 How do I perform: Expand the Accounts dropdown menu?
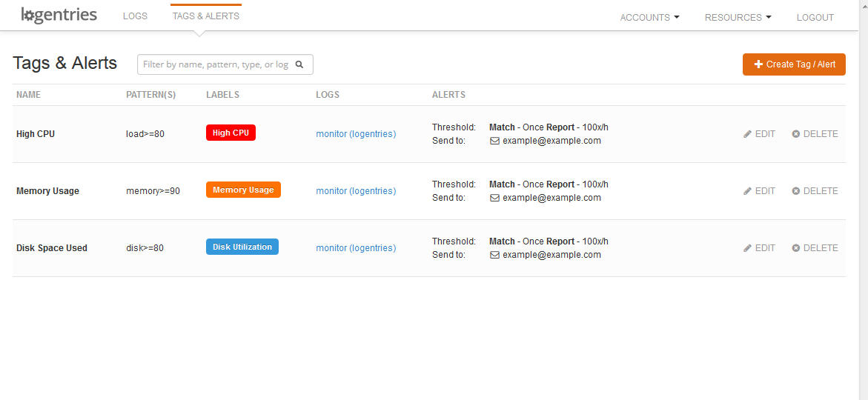pos(649,18)
